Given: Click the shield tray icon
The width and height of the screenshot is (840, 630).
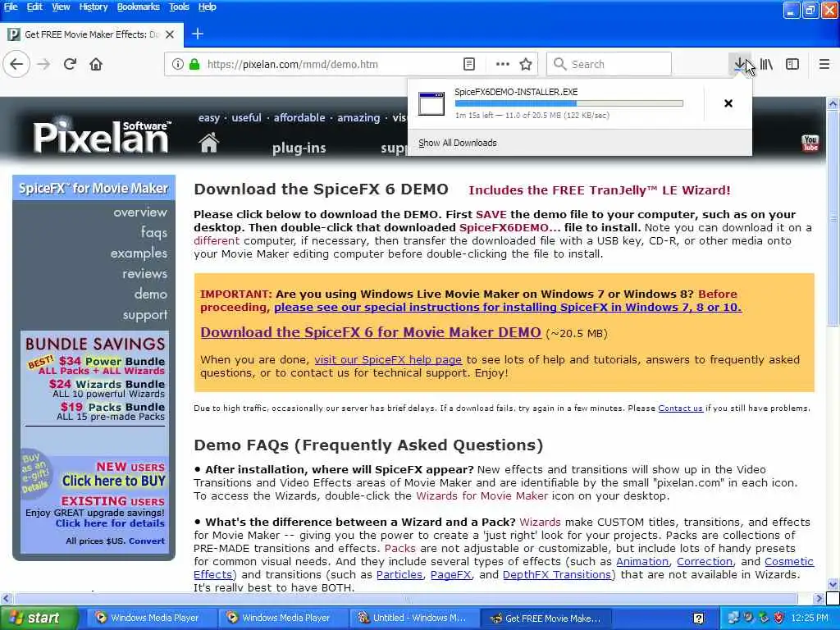Looking at the screenshot, I should point(779,618).
